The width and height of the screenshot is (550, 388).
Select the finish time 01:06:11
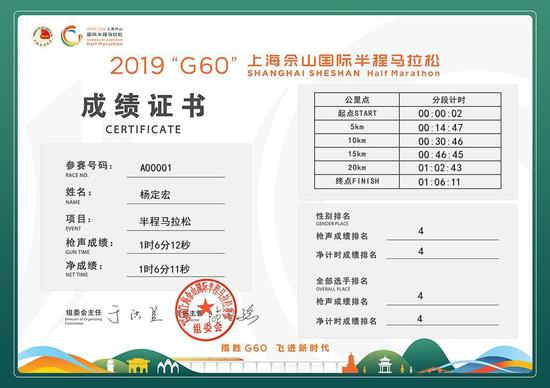(x=439, y=182)
